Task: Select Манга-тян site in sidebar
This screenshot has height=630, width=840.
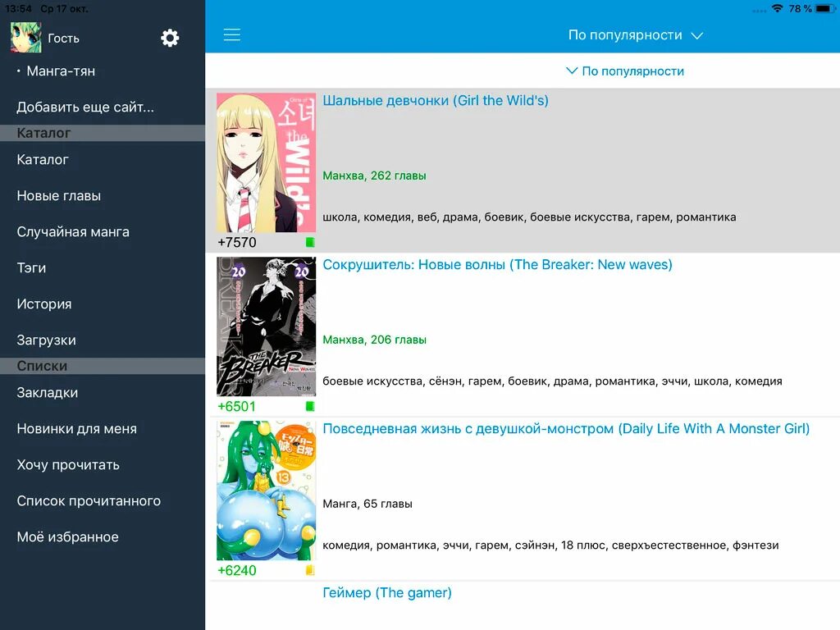Action: pyautogui.click(x=61, y=71)
